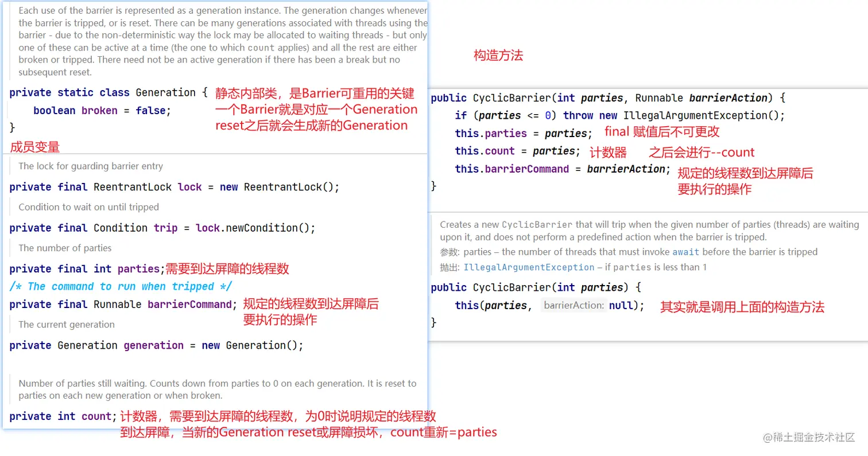
Task: Click the IllegalArgumentException throw statement line
Action: (620, 115)
